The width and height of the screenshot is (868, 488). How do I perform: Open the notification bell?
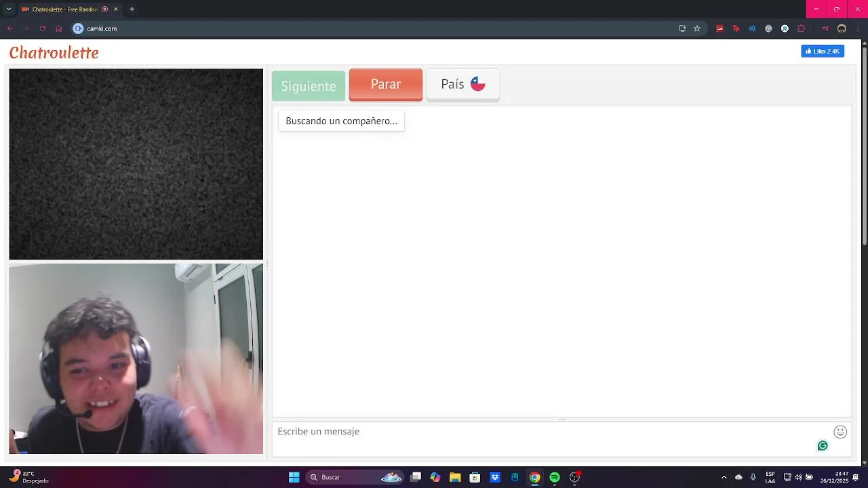point(856,477)
